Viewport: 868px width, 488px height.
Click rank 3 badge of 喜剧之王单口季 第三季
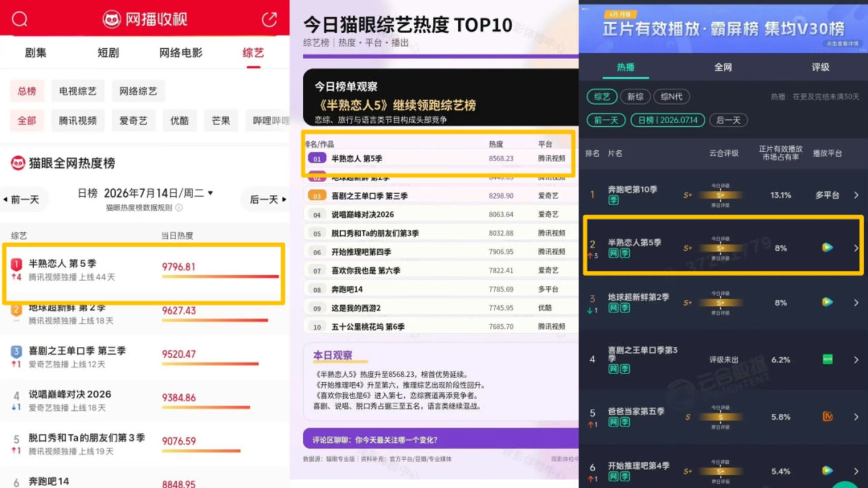tap(16, 351)
